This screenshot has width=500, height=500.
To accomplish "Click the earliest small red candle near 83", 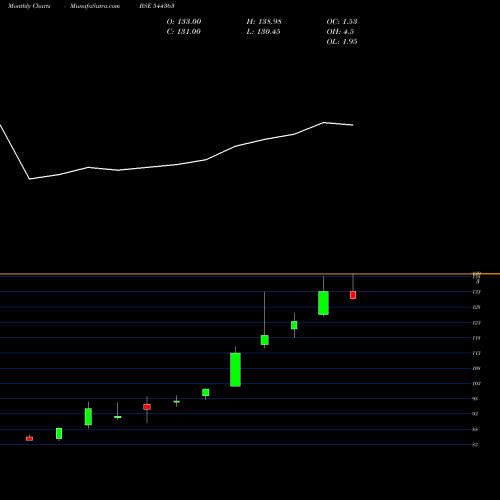I will (30, 439).
